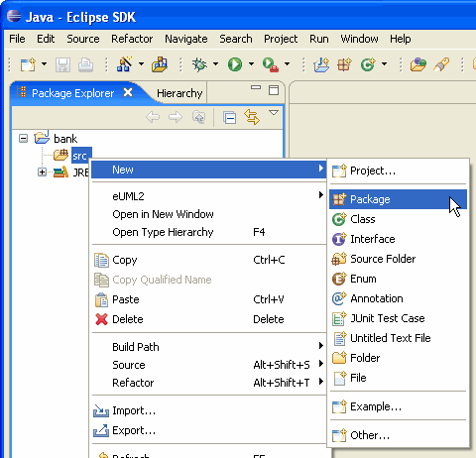Choose Delete from the context menu
This screenshot has width=476, height=458.
[208, 319]
